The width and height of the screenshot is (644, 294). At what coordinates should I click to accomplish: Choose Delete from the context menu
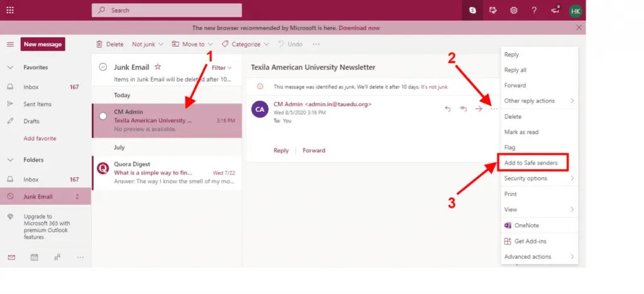pyautogui.click(x=539, y=117)
